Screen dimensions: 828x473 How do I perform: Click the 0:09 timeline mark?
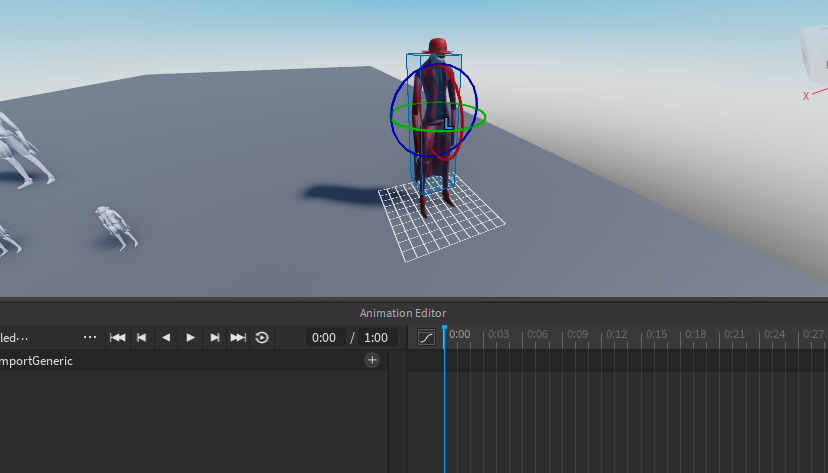pos(577,334)
